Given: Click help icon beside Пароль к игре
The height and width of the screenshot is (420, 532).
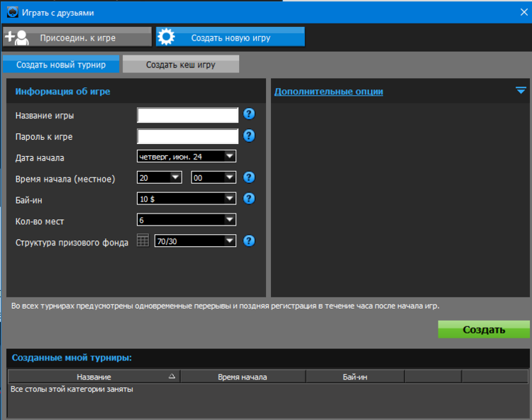Looking at the screenshot, I should pyautogui.click(x=249, y=136).
